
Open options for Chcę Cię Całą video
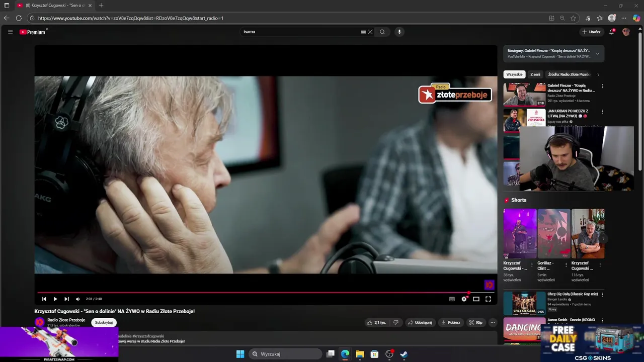pos(602,294)
